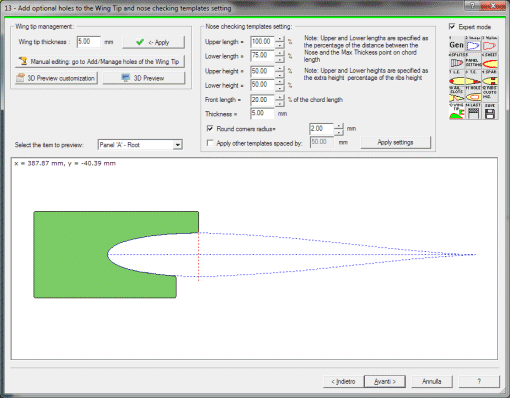Go to the T.E. trailing edge step
This screenshot has width=510, height=398.
point(473,78)
